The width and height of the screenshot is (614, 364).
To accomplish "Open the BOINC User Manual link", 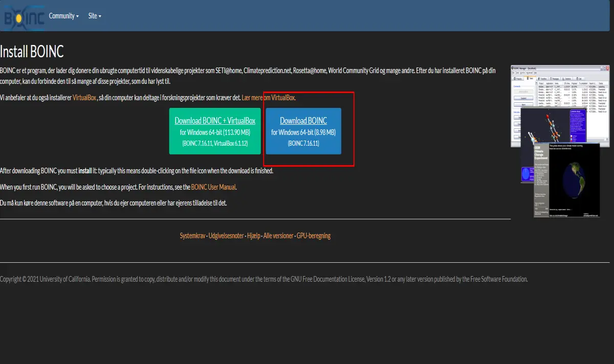I will 214,187.
